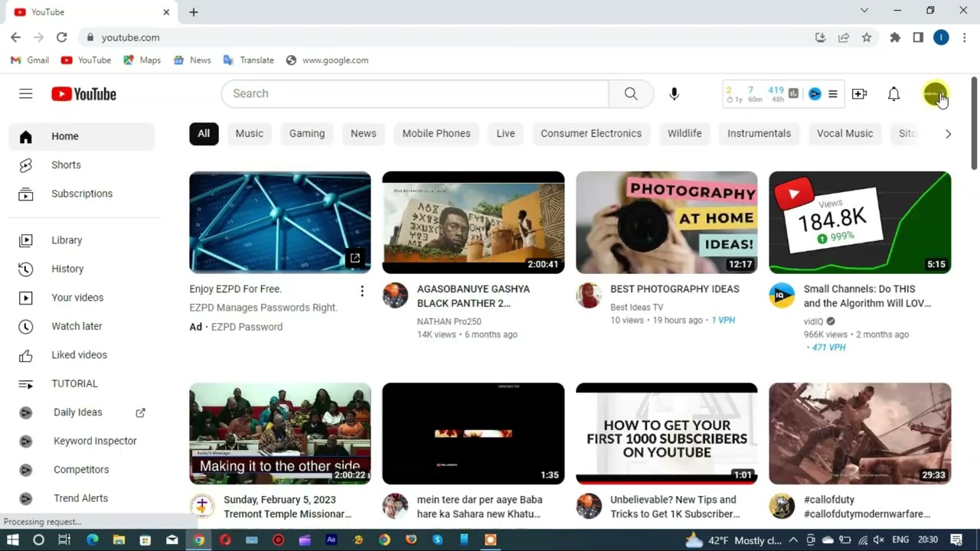980x551 pixels.
Task: Click the Enjoy EZPD For Free ad title
Action: 236,289
